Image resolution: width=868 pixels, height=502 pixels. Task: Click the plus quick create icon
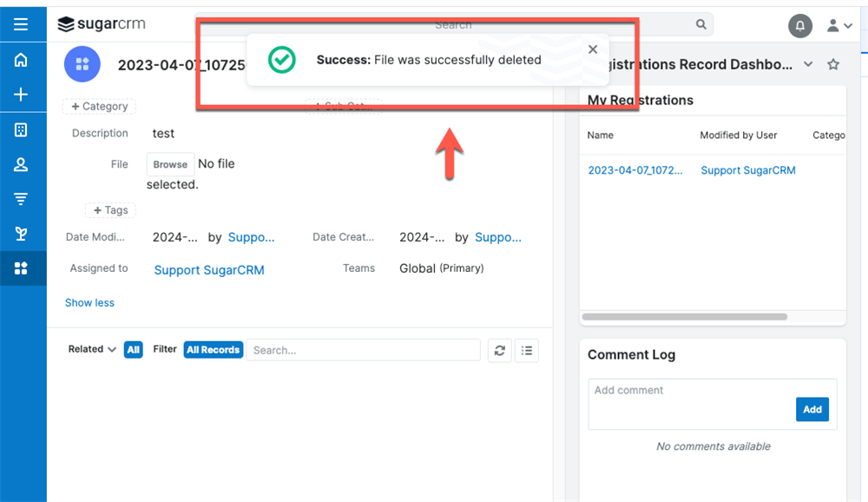click(x=21, y=95)
